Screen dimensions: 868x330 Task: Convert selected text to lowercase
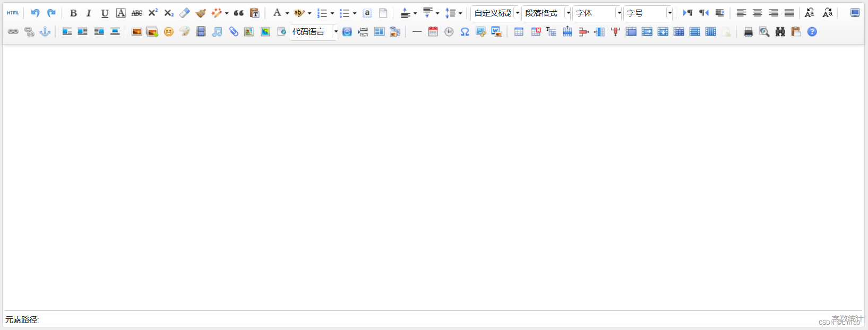click(x=828, y=13)
